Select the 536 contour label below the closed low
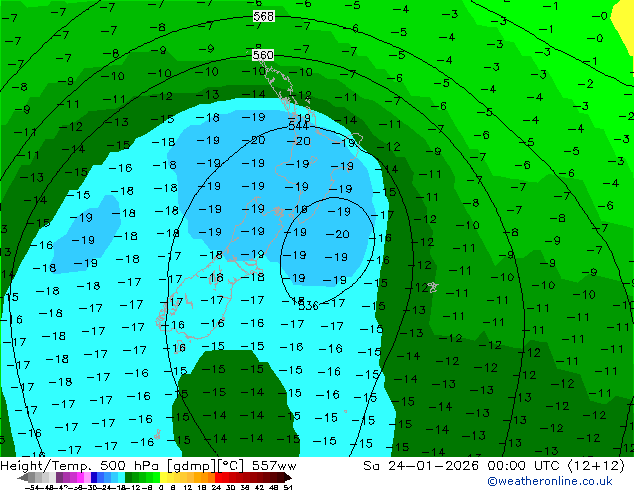 [309, 306]
